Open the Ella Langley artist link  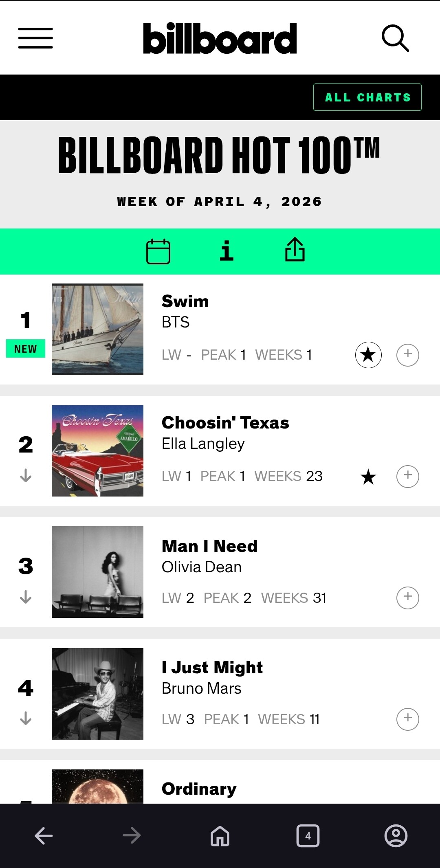(x=203, y=444)
